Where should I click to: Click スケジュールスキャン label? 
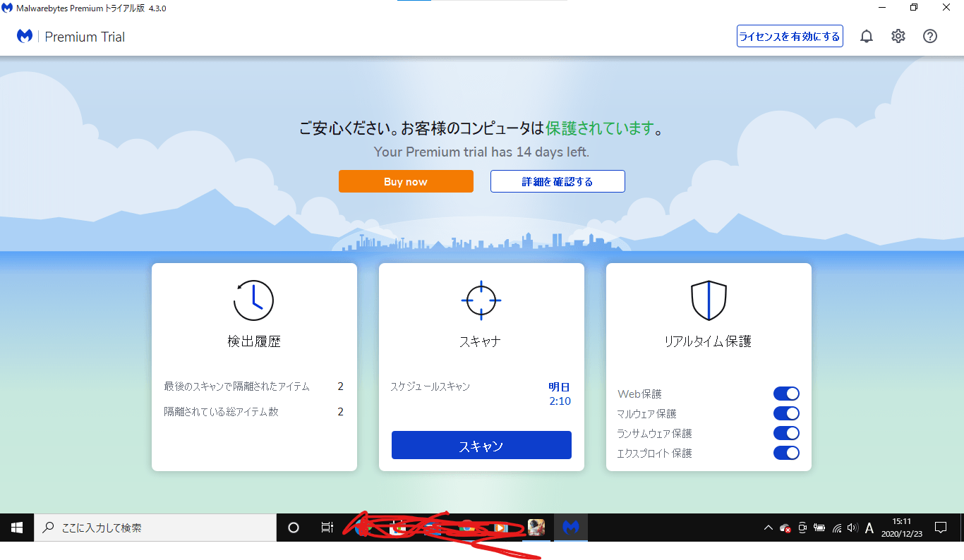[430, 386]
